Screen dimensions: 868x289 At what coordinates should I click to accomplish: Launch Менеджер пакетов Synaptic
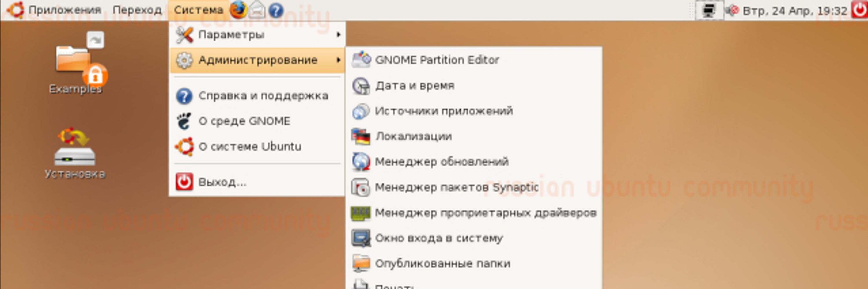click(x=474, y=187)
